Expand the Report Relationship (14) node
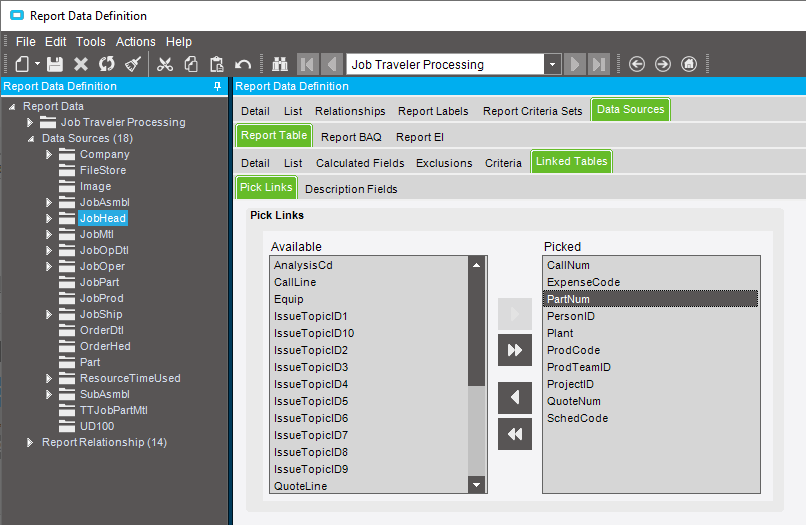This screenshot has height=525, width=806. [30, 442]
